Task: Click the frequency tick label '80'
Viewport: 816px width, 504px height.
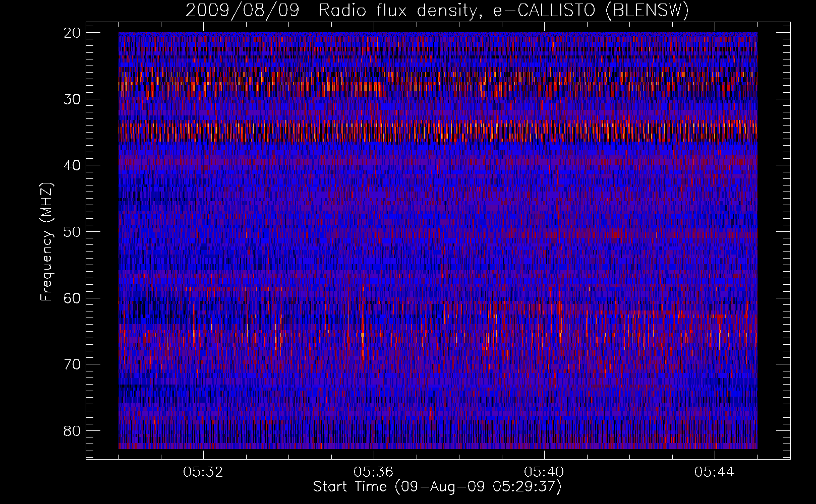Action: coord(72,431)
